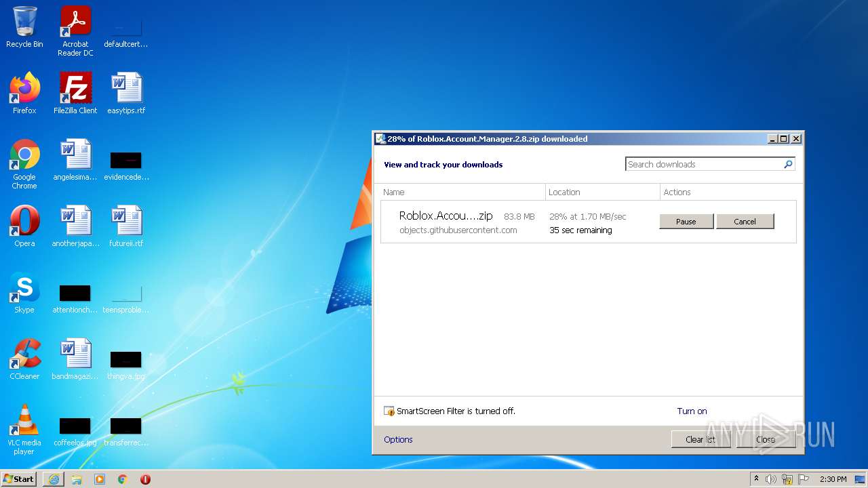Clear the downloads list
The height and width of the screenshot is (488, 868).
click(701, 439)
